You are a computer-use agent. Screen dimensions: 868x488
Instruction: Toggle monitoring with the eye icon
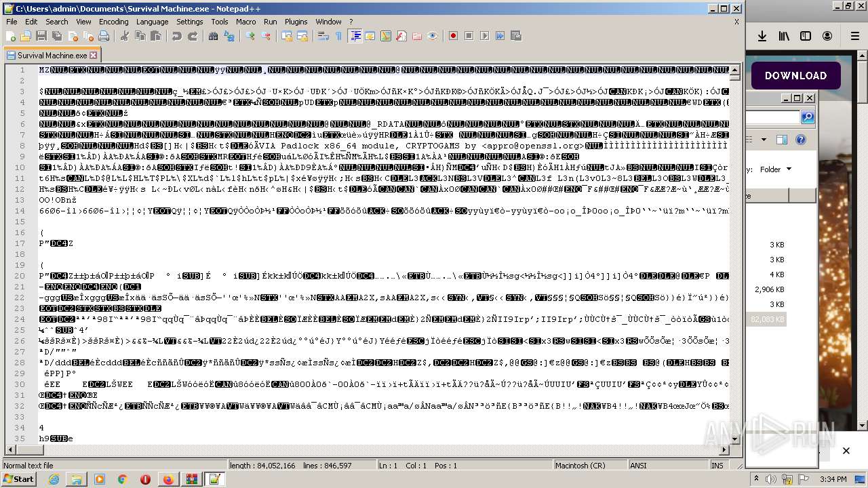(x=433, y=36)
